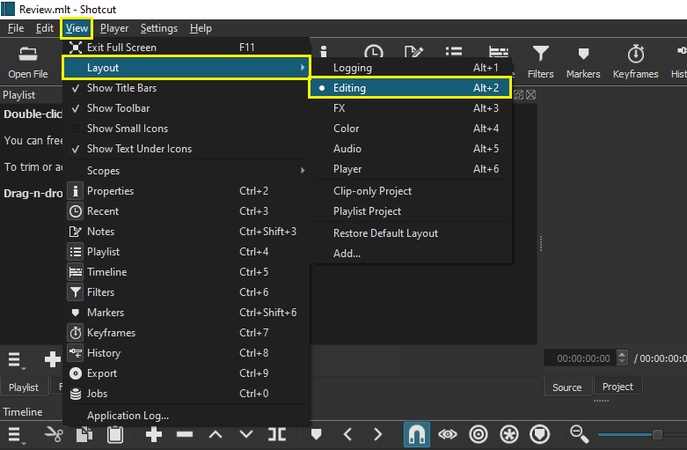Open the Settings menu
This screenshot has width=687, height=450.
(x=159, y=28)
